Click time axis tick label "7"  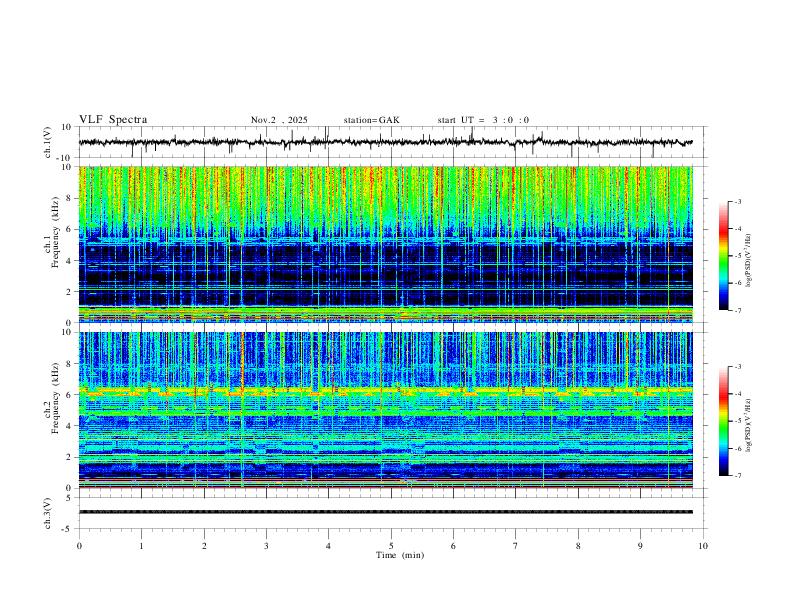click(x=516, y=546)
